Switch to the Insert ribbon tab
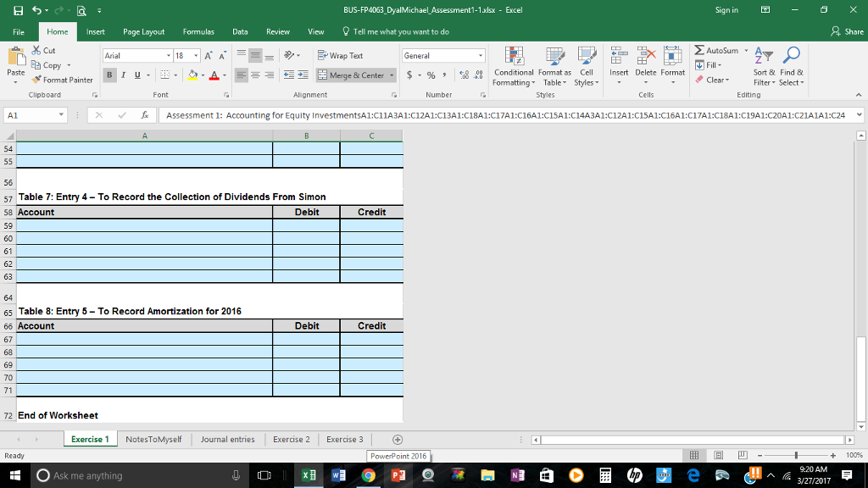 (95, 31)
